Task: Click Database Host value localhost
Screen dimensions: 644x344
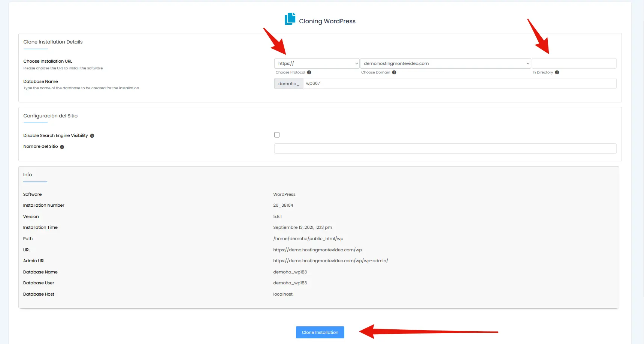Action: click(x=283, y=294)
